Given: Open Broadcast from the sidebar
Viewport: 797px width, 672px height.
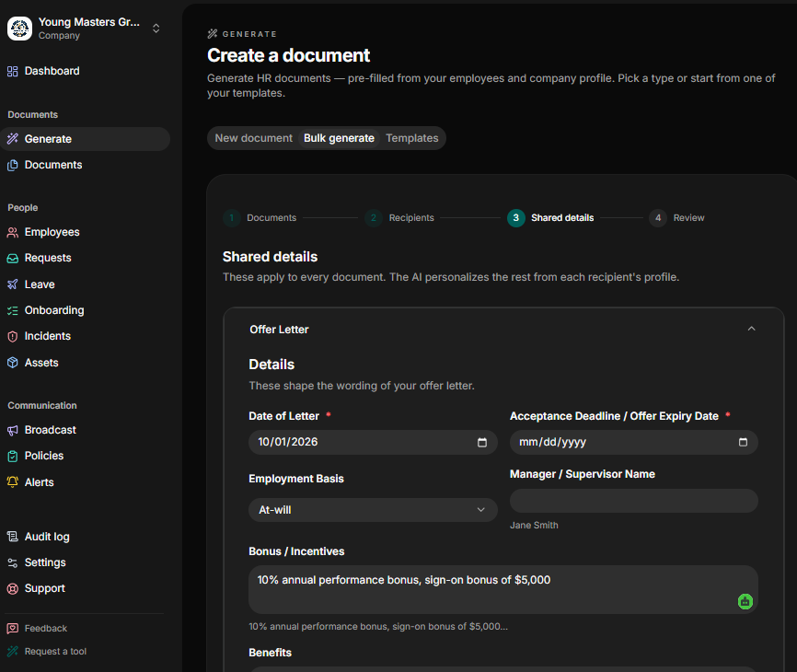Looking at the screenshot, I should pos(85,430).
